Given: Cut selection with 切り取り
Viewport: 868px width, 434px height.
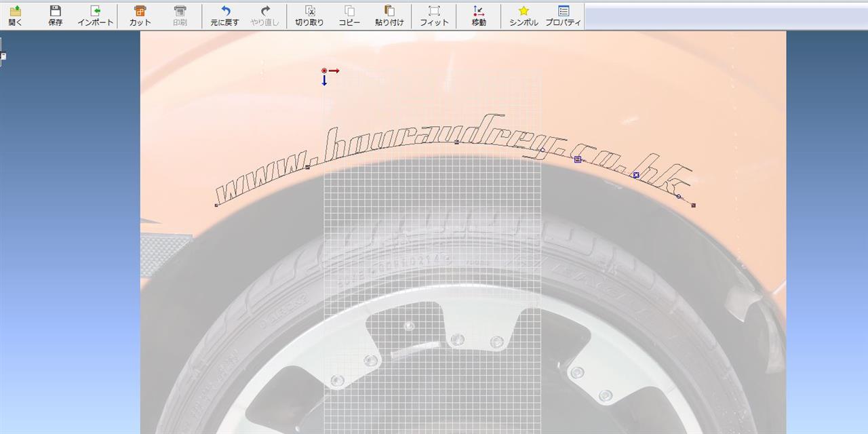Looking at the screenshot, I should click(309, 16).
